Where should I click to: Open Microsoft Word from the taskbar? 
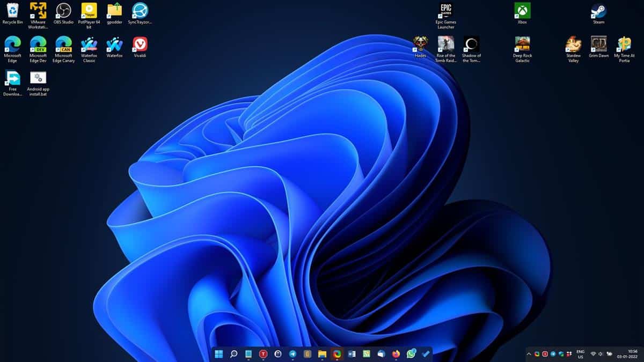pos(352,354)
